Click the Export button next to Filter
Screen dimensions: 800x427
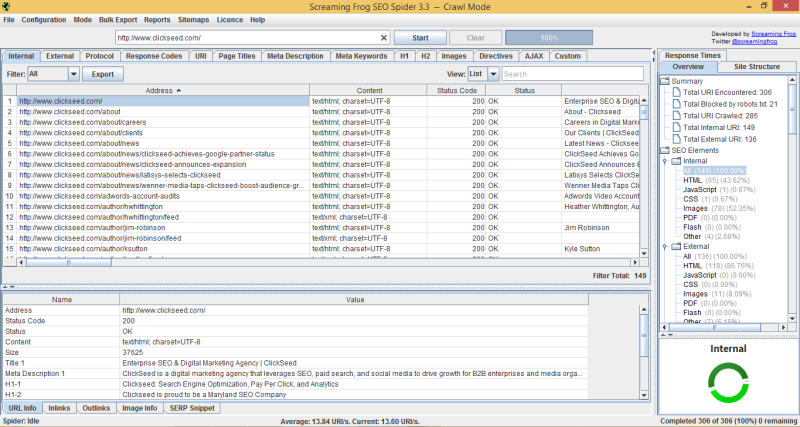[103, 74]
